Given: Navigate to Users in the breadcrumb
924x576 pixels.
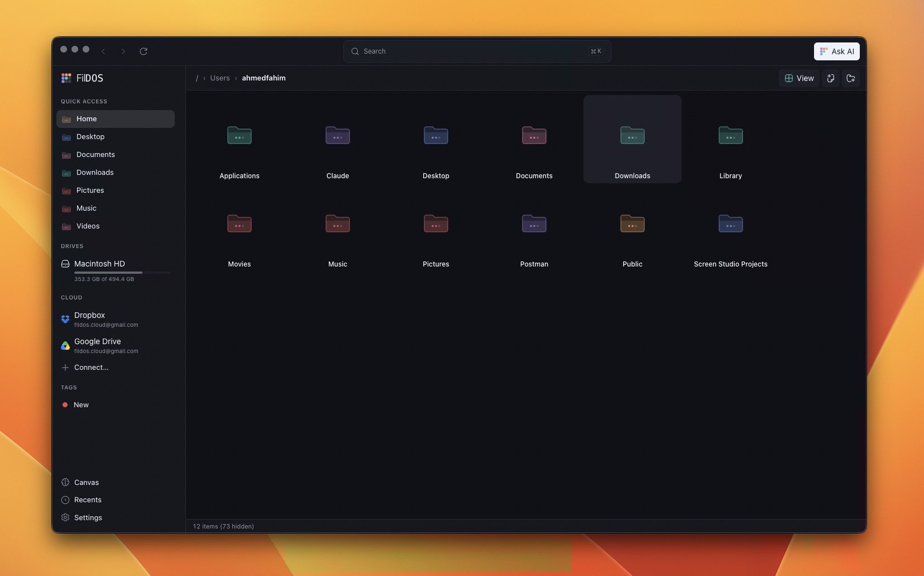Looking at the screenshot, I should (220, 78).
